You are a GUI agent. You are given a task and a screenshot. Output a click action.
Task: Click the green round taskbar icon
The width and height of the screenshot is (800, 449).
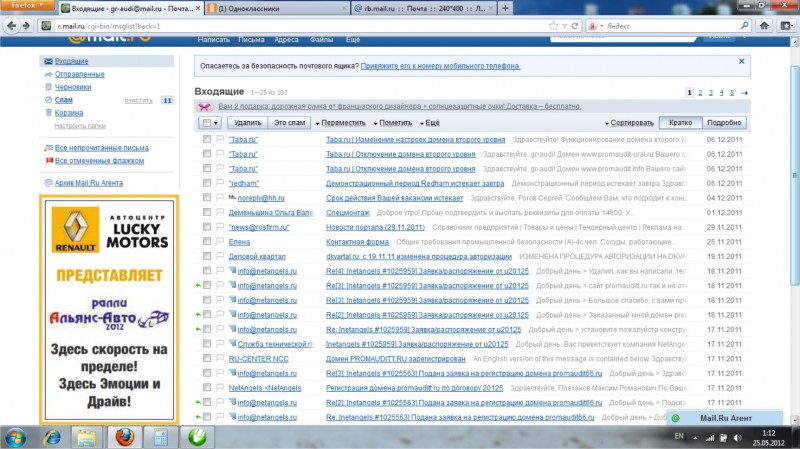coord(197,437)
